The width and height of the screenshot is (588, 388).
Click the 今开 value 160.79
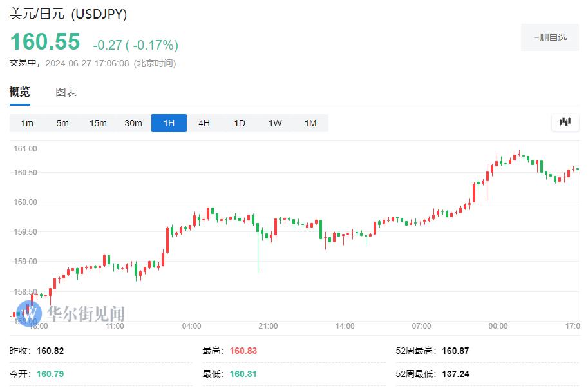pyautogui.click(x=50, y=374)
